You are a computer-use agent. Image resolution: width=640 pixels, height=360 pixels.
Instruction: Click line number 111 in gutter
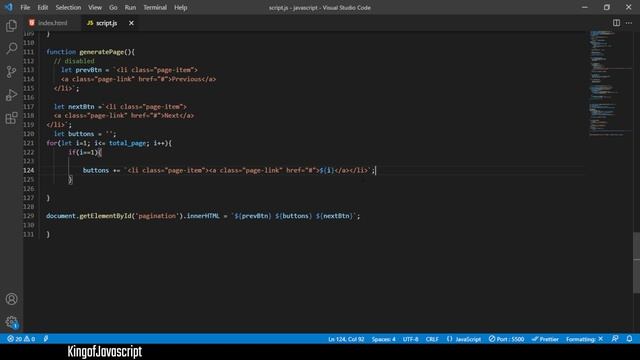[x=29, y=52]
